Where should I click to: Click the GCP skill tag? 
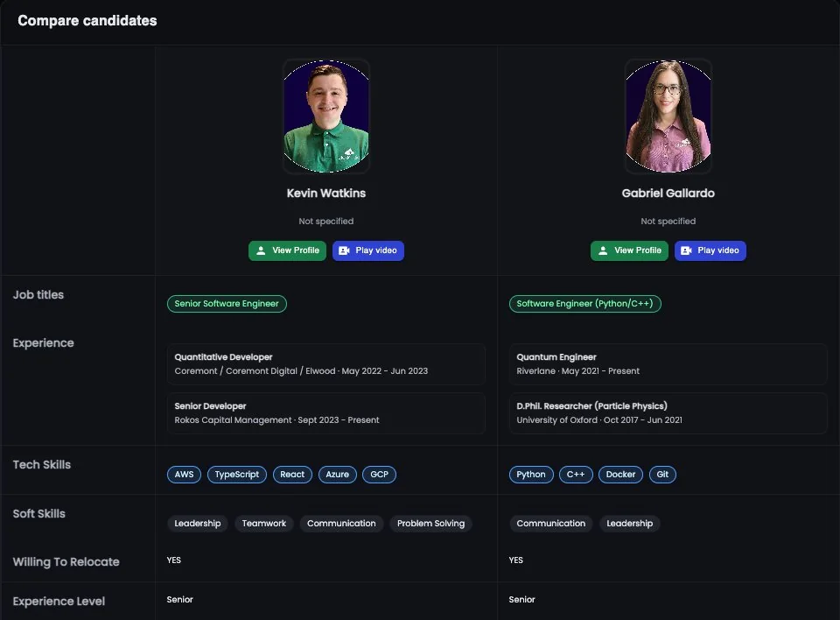379,474
